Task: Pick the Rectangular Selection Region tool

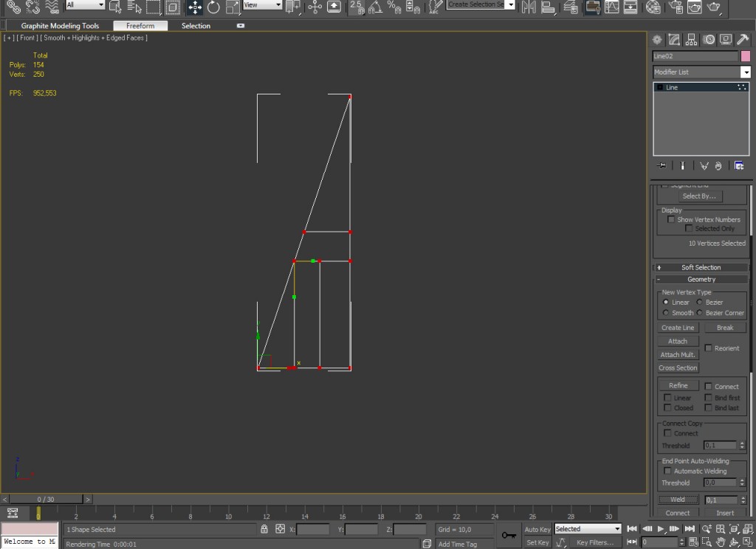Action: [154, 7]
